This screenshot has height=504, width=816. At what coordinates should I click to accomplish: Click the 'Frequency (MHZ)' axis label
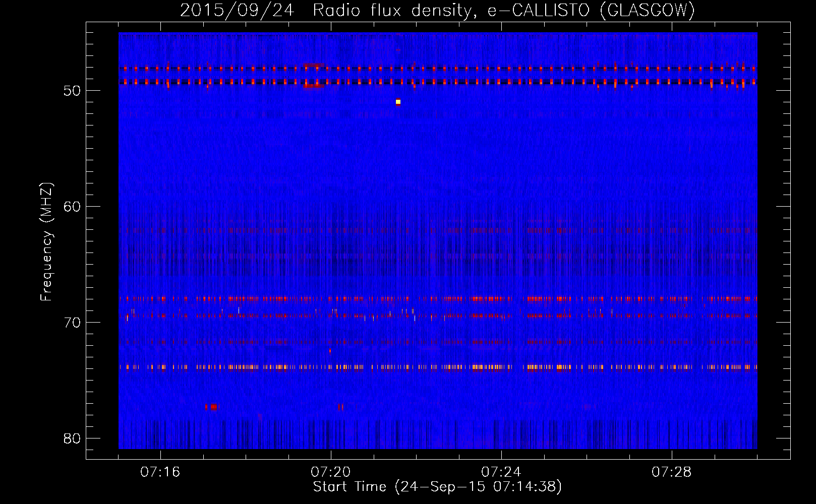click(x=46, y=242)
